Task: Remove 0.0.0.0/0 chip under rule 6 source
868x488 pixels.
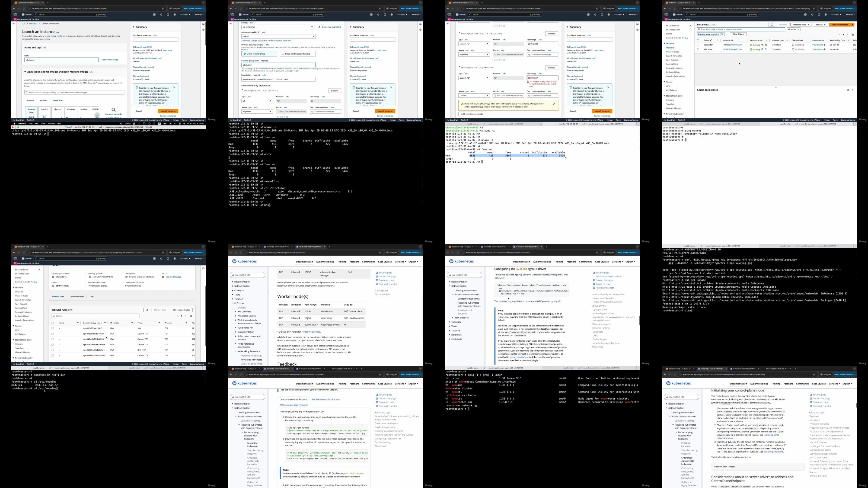Action: [504, 60]
